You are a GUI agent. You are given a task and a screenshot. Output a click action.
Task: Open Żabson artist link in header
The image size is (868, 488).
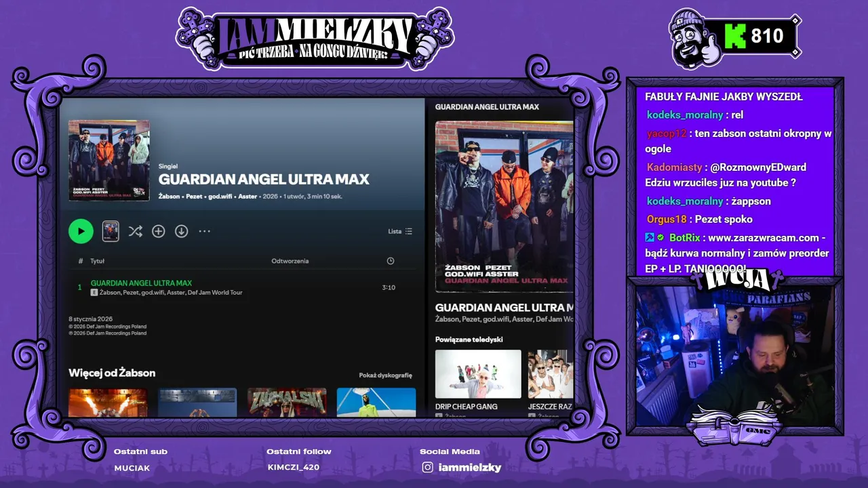point(169,197)
